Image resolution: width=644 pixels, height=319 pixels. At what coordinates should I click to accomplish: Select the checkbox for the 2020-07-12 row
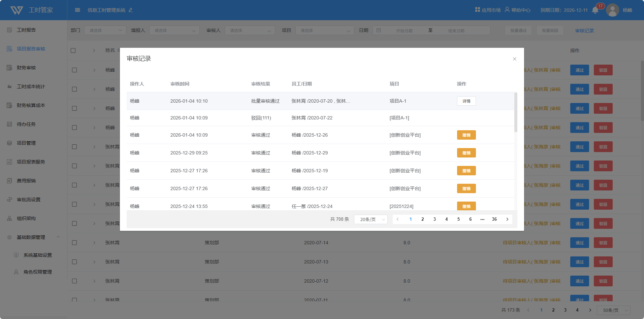(74, 281)
